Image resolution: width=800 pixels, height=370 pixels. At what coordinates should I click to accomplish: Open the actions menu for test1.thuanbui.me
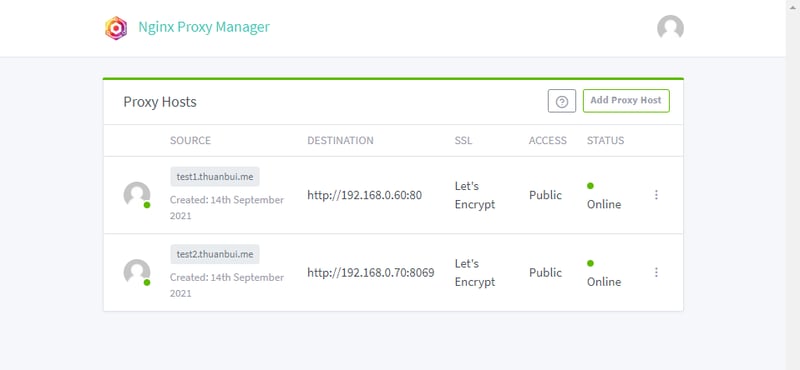656,195
